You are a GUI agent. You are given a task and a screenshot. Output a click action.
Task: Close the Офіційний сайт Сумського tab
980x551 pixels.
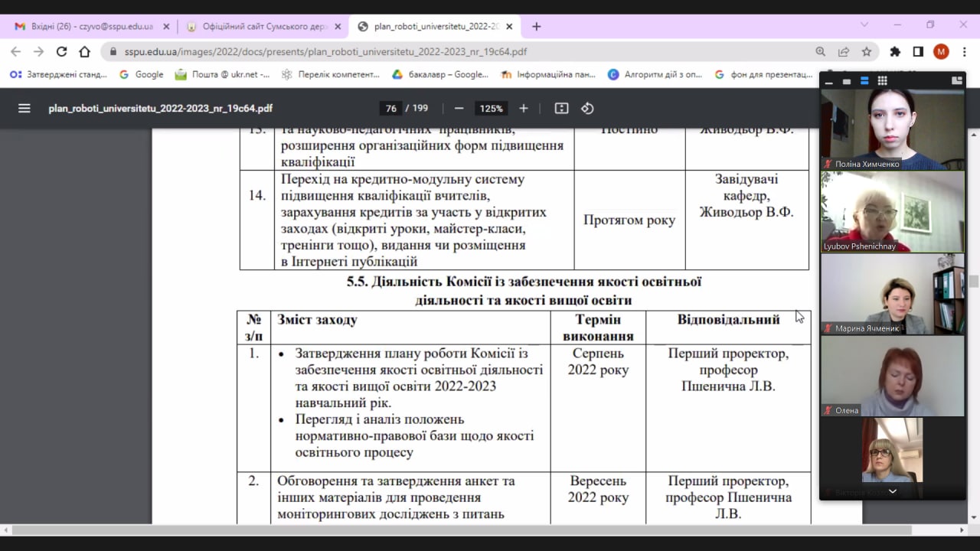338,26
